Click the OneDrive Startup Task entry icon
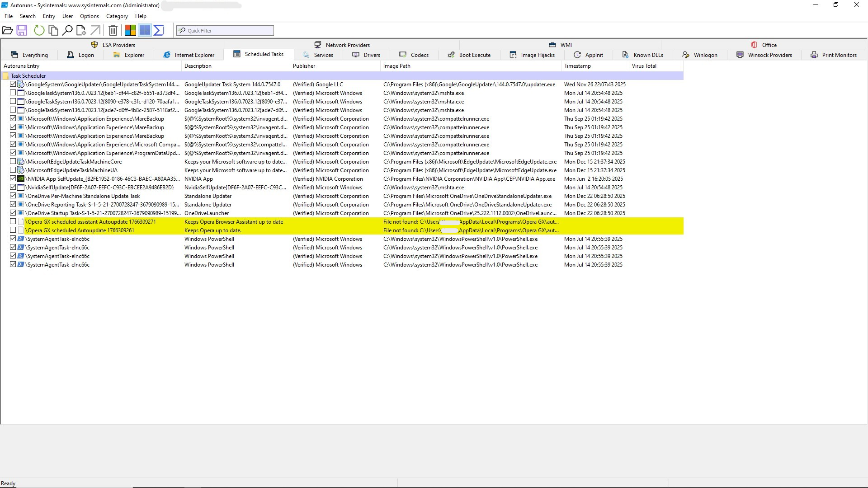The width and height of the screenshot is (868, 488). pos(21,213)
